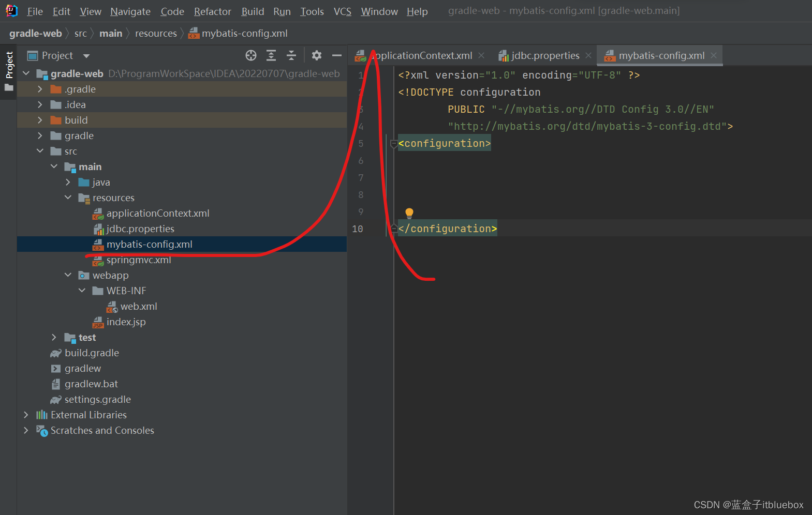Screen dimensions: 812x515
Task: Select springmvc.xml in the project tree
Action: tap(139, 260)
